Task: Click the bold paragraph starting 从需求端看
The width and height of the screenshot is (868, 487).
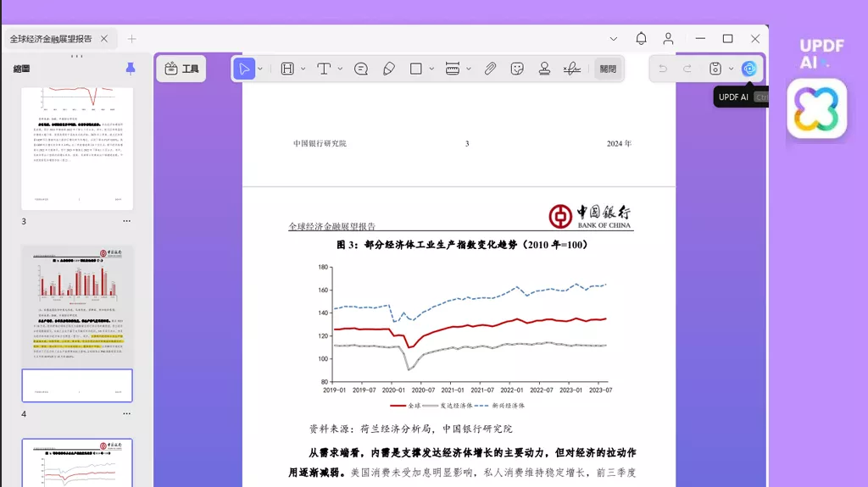Action: 462,462
